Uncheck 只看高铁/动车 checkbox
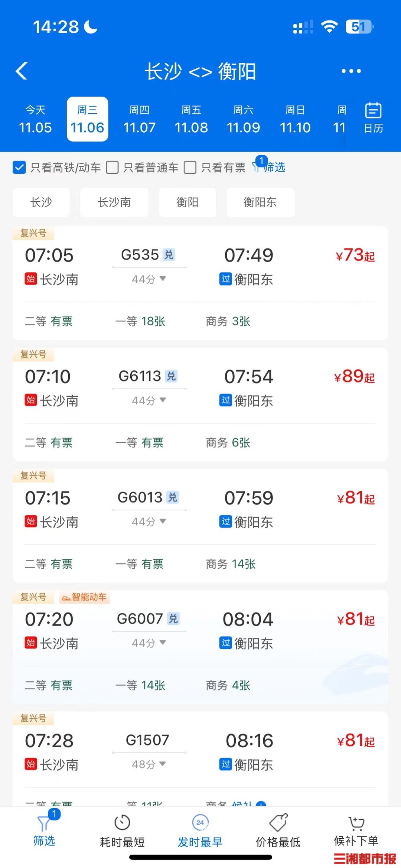Image resolution: width=401 pixels, height=868 pixels. tap(19, 168)
